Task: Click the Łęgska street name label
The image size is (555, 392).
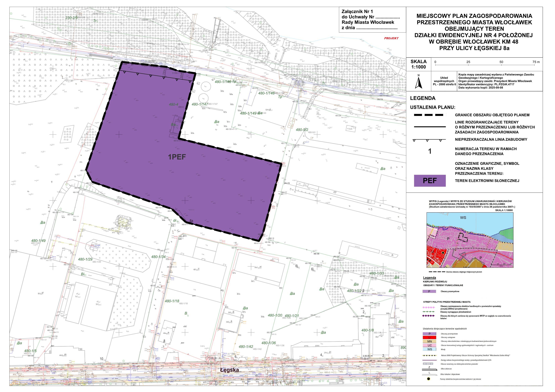Action: pos(230,370)
